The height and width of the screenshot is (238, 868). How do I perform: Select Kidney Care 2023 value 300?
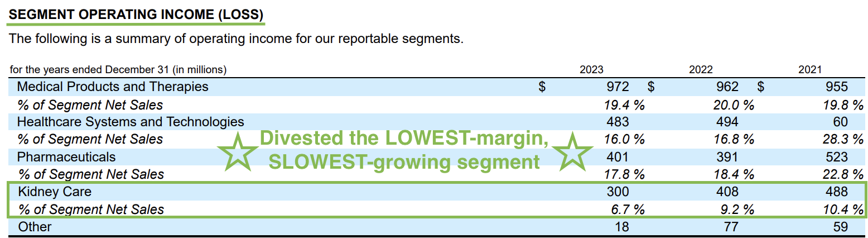618,192
